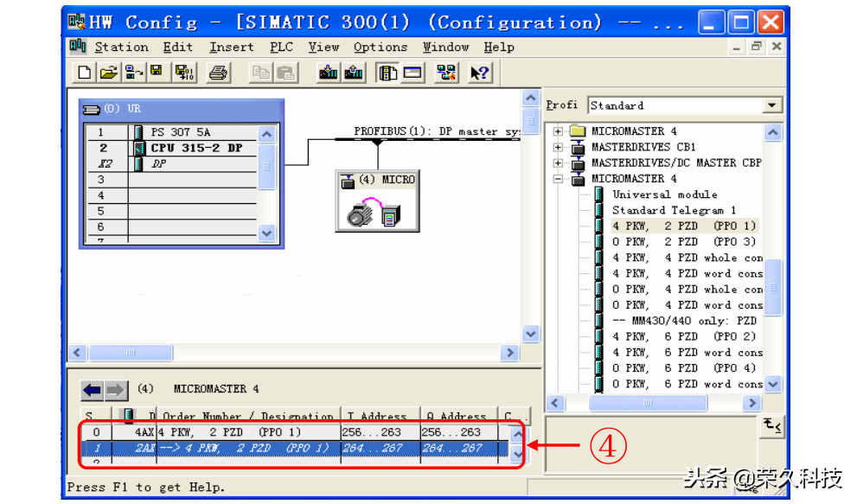
Task: Toggle the hardware Catalog panel icon
Action: [387, 73]
